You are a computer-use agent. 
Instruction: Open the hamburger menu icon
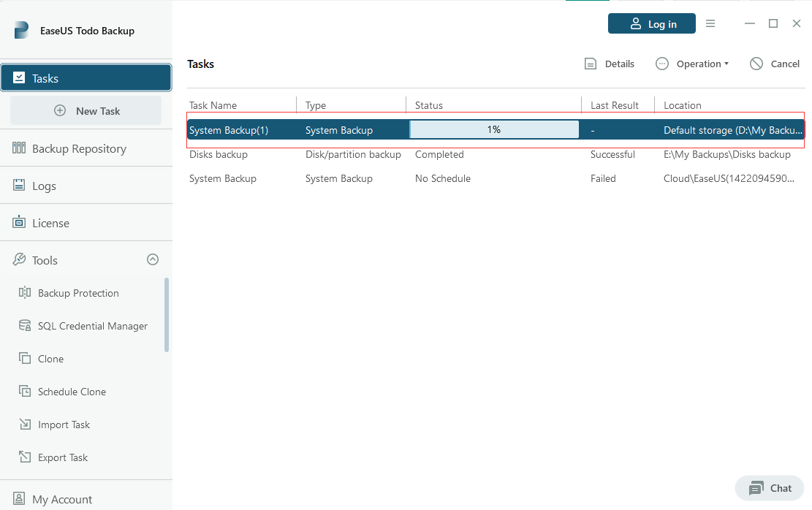tap(710, 23)
